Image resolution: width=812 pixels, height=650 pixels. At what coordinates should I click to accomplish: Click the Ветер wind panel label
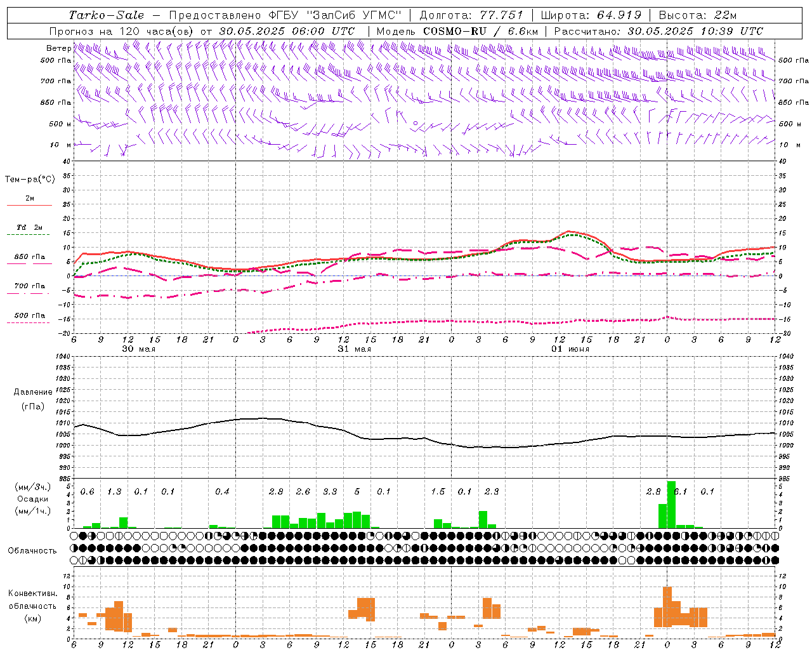tap(58, 48)
